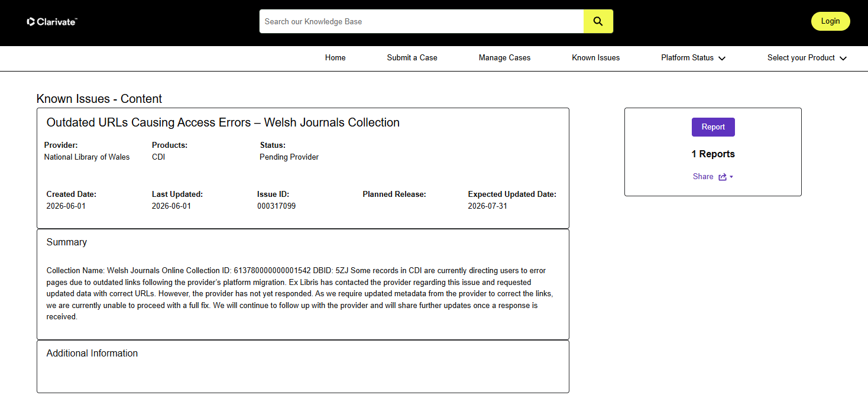Click the Login button
Viewport: 868px width, 405px height.
point(830,21)
